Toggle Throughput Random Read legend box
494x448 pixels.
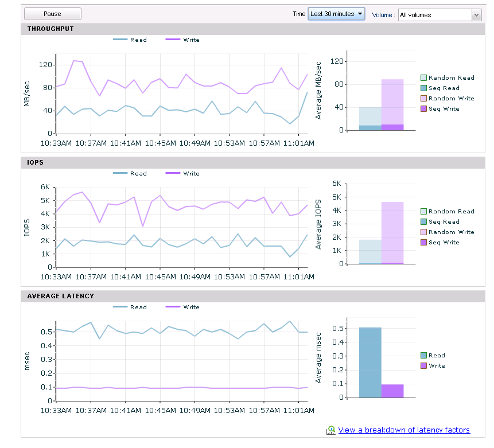(424, 77)
